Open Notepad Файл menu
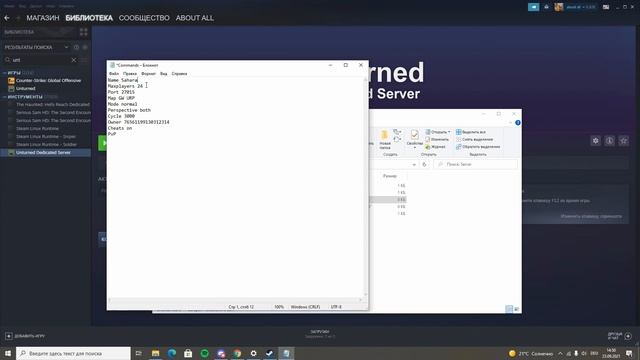Viewport: 640px width, 360px height. 114,74
